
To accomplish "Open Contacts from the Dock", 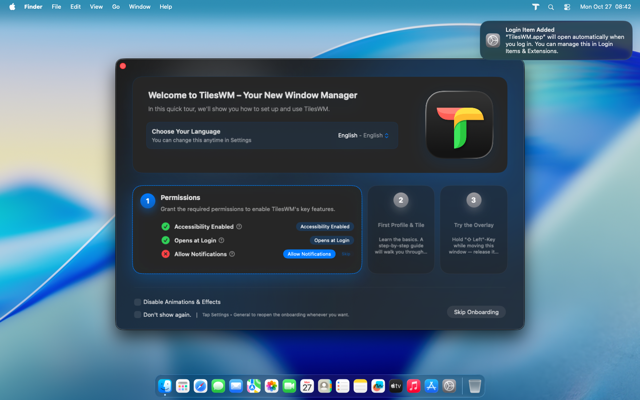I will point(324,386).
